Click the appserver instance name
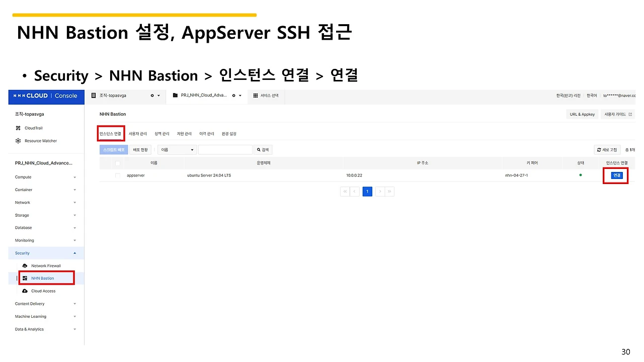Viewport: 644px width, 362px height. [x=136, y=175]
